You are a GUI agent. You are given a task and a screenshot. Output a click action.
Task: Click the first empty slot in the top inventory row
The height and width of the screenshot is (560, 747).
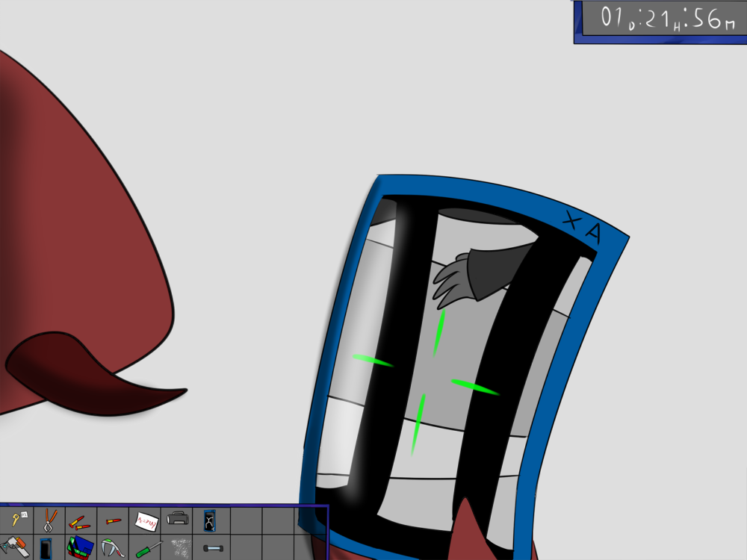click(x=245, y=519)
